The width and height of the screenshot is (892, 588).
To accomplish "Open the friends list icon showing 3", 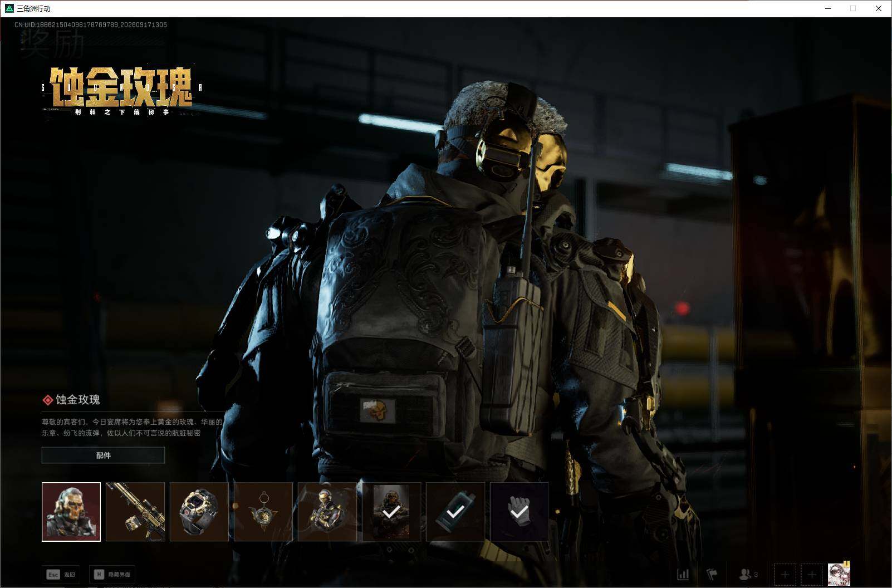I will tap(748, 574).
